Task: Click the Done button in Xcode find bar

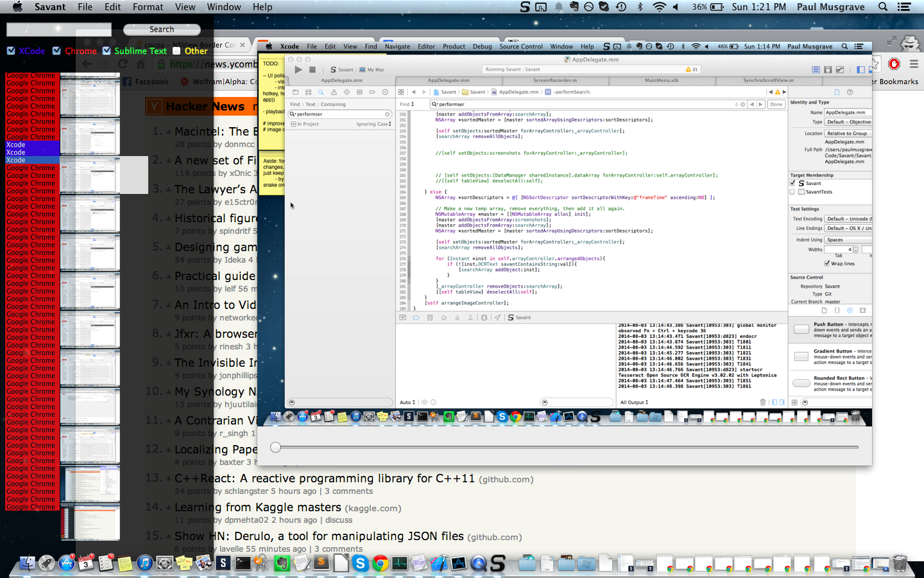Action: tap(776, 104)
